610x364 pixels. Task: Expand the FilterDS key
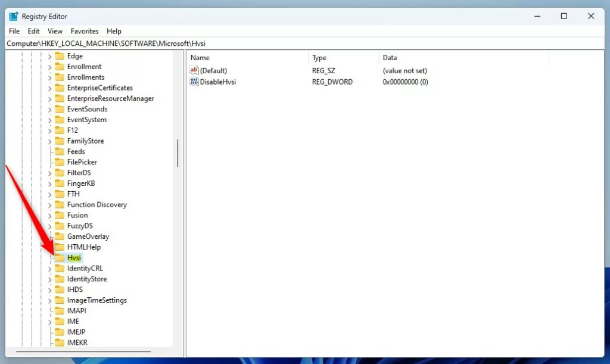[x=49, y=173]
